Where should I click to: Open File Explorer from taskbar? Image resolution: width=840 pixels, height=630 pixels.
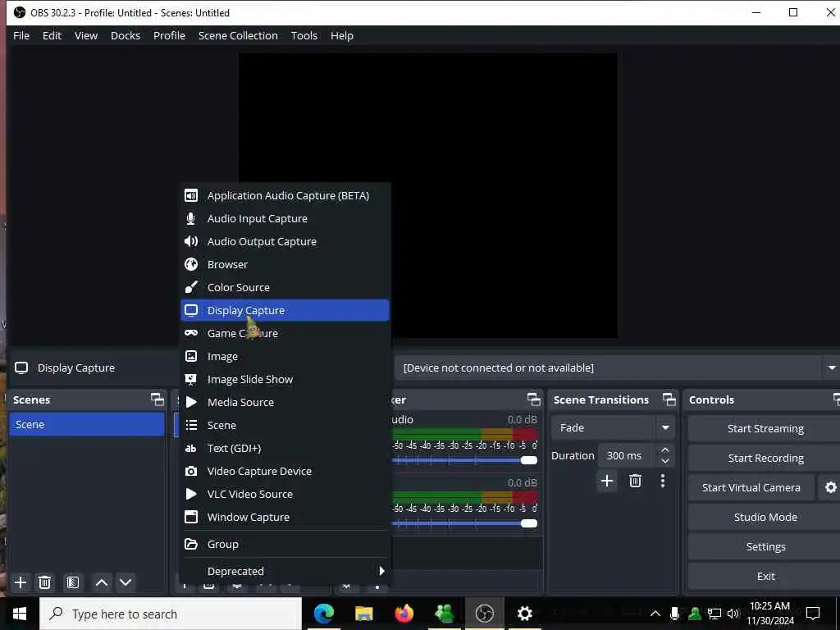coord(363,614)
